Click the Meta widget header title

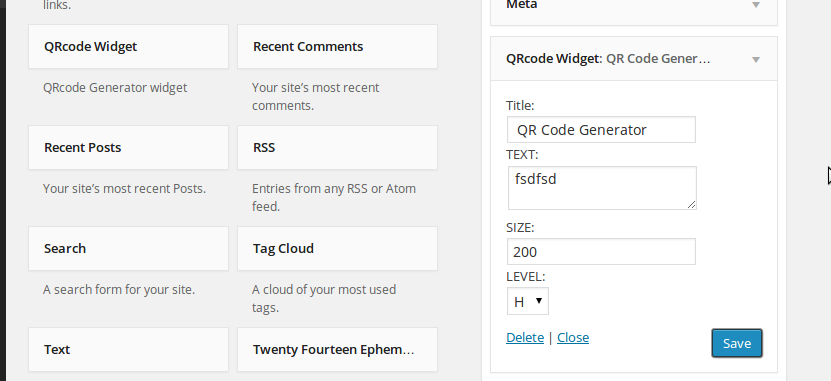pyautogui.click(x=521, y=5)
